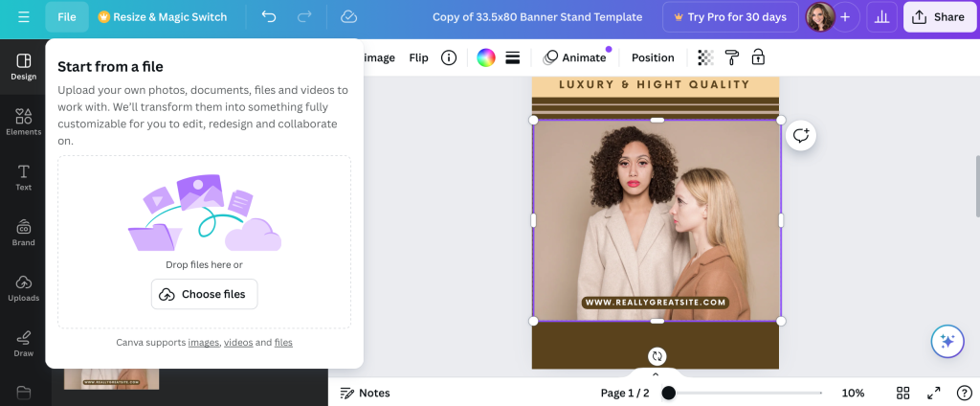
Task: Share the design
Action: click(x=940, y=17)
